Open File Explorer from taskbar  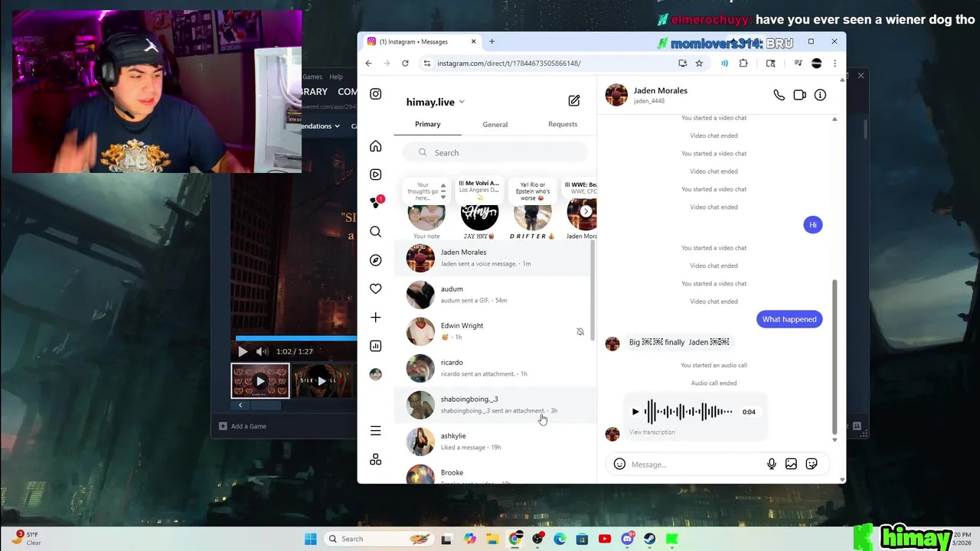492,539
